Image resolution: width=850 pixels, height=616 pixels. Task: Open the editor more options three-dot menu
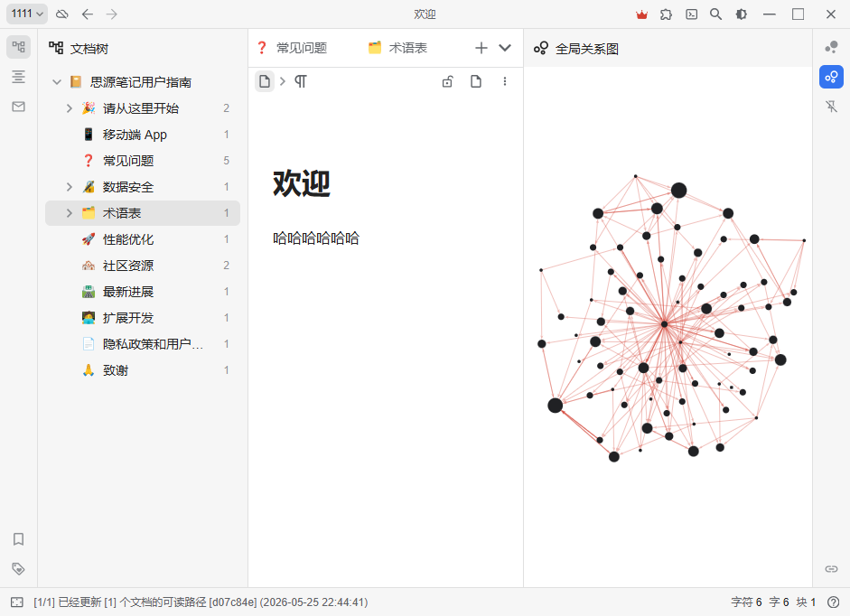pos(505,81)
